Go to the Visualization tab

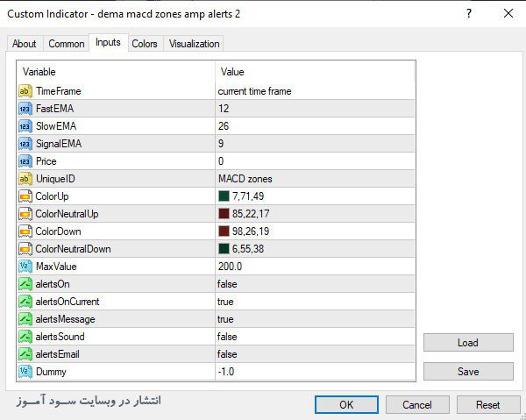195,44
